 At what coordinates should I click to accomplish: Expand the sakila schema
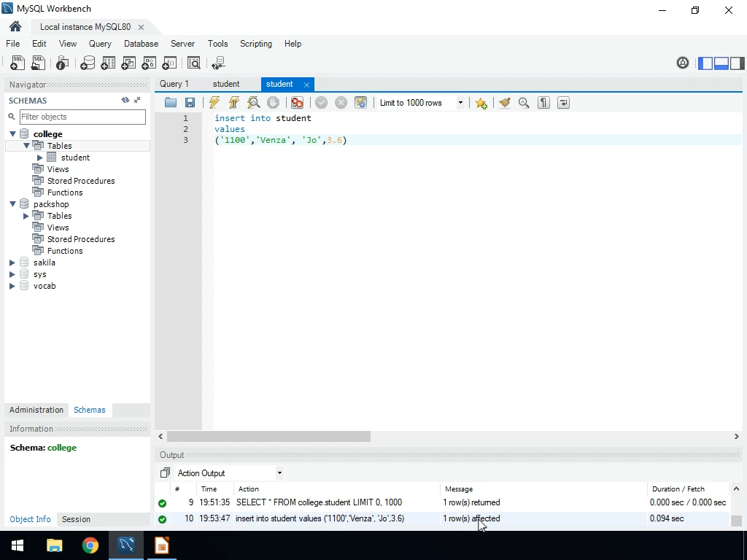(12, 262)
